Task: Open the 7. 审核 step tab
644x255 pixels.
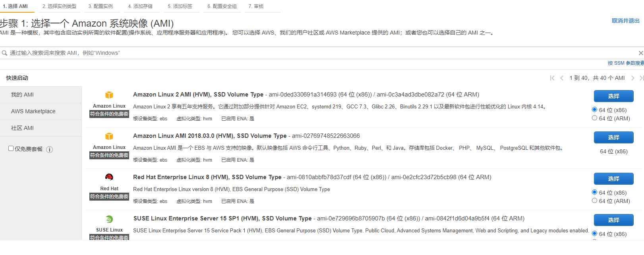Action: [x=256, y=6]
